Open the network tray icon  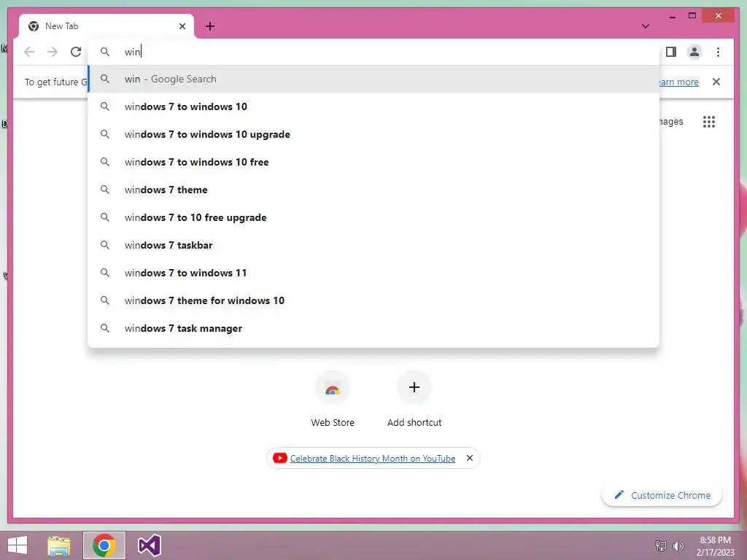click(x=661, y=546)
